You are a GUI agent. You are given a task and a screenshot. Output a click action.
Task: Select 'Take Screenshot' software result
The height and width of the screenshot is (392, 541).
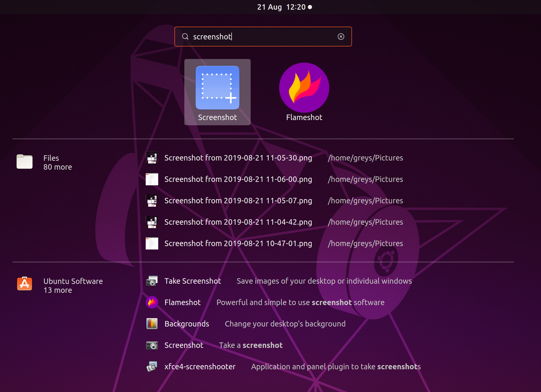193,281
